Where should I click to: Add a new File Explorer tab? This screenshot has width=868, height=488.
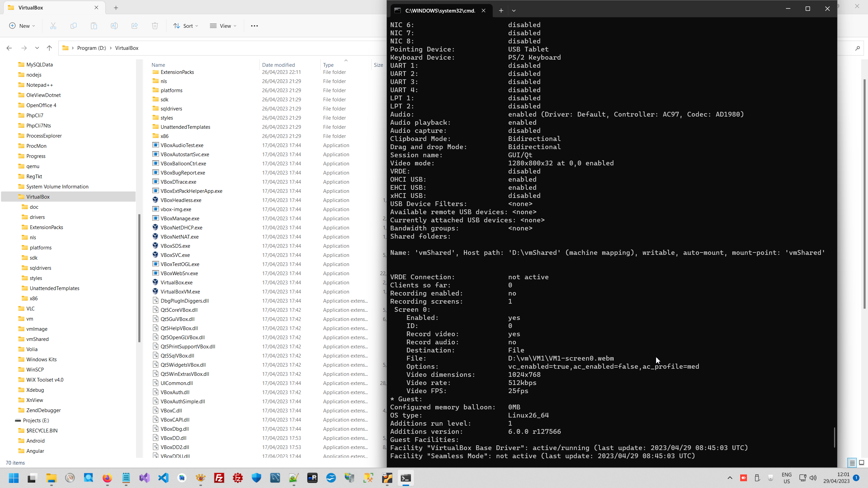coord(116,8)
